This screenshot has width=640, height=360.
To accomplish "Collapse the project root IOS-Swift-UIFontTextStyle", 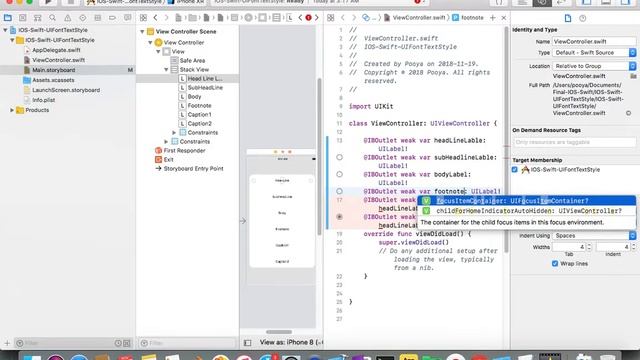I will coord(5,30).
